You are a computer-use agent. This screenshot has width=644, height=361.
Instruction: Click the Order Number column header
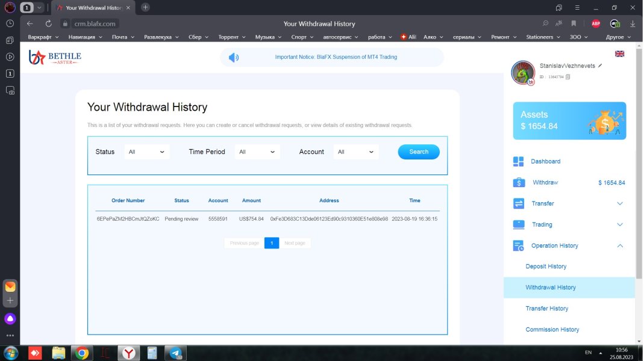coord(128,200)
